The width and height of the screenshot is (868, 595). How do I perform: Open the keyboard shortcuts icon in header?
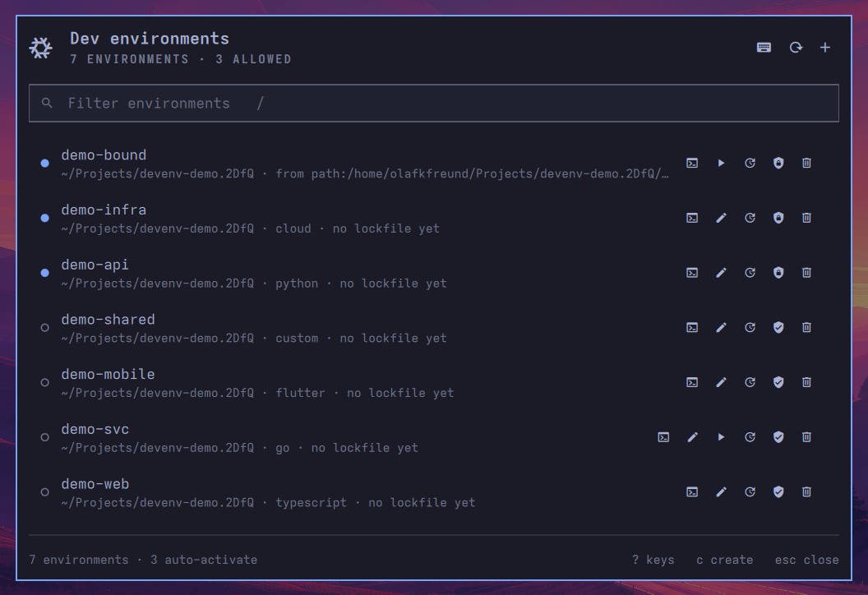(764, 48)
